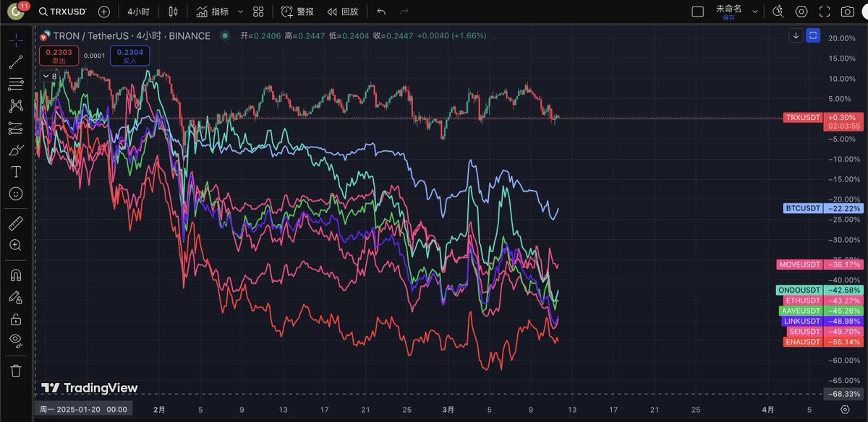Collapse the 8 indicators legend
This screenshot has width=868, height=422.
(x=50, y=76)
